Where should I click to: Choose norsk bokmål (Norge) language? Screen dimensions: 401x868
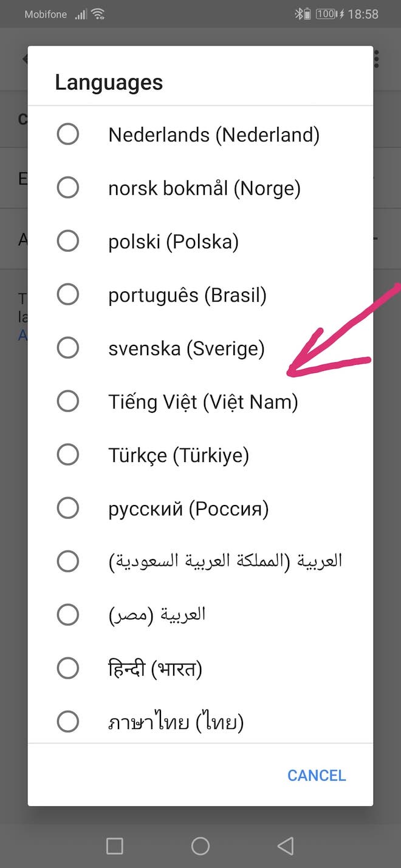tap(67, 188)
